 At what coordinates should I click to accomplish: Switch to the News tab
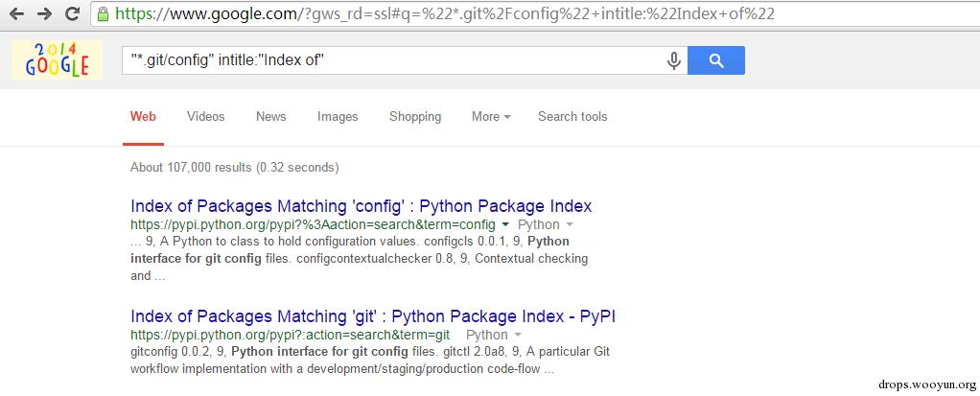(x=270, y=117)
